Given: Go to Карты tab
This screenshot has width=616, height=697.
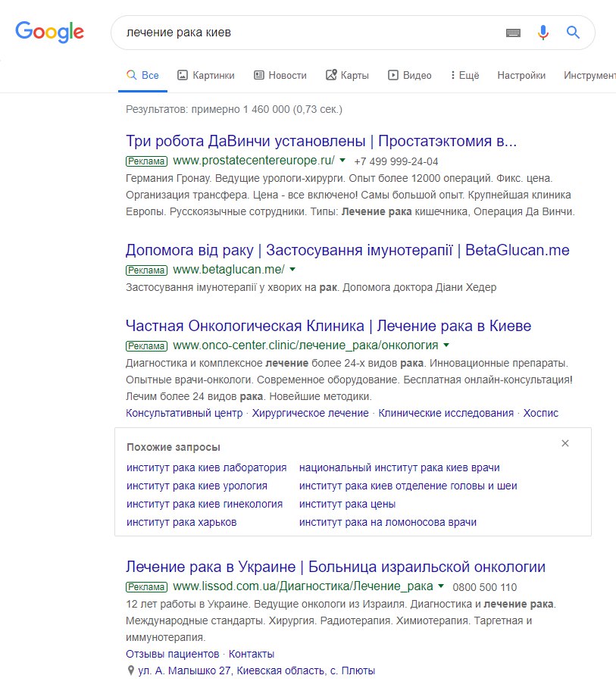Looking at the screenshot, I should coord(347,75).
